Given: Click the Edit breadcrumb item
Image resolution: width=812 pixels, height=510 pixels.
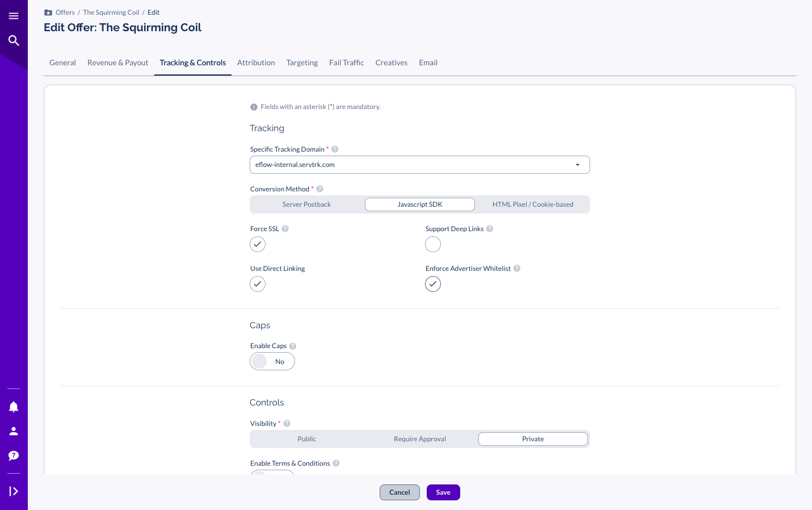Looking at the screenshot, I should point(153,12).
